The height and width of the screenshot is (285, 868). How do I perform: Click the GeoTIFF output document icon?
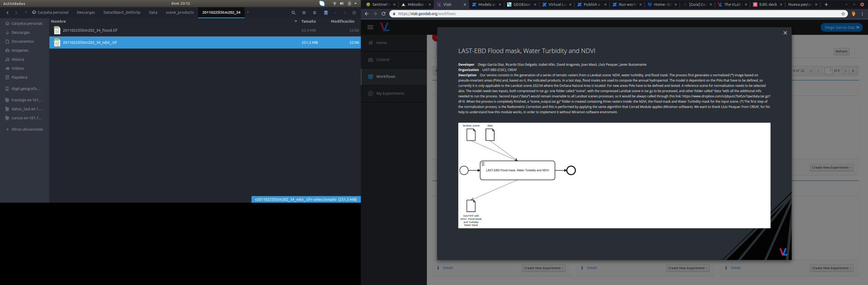tap(471, 206)
